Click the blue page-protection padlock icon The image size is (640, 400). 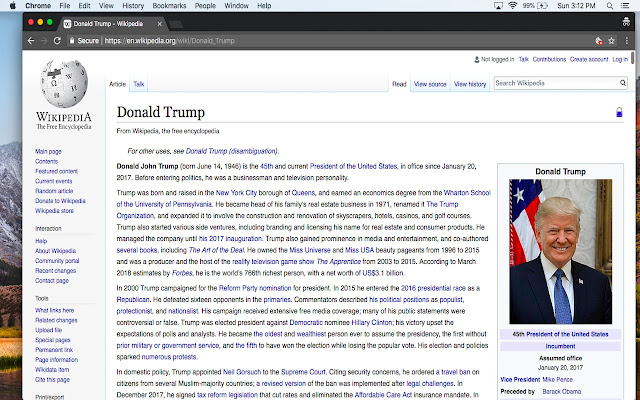[x=619, y=112]
